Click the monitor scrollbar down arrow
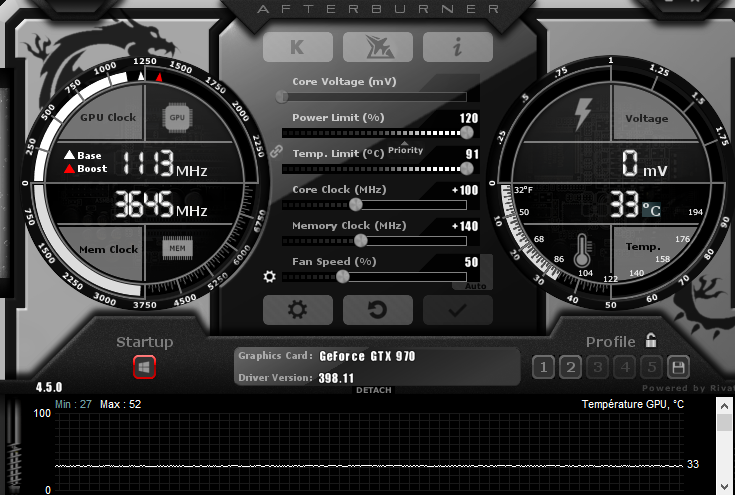The height and width of the screenshot is (495, 735). point(725,488)
